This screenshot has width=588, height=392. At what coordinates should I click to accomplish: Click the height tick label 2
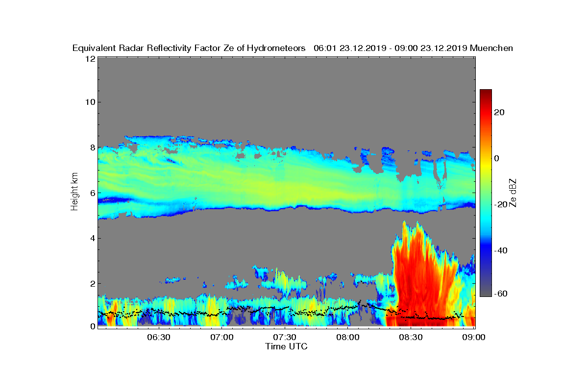pos(92,283)
